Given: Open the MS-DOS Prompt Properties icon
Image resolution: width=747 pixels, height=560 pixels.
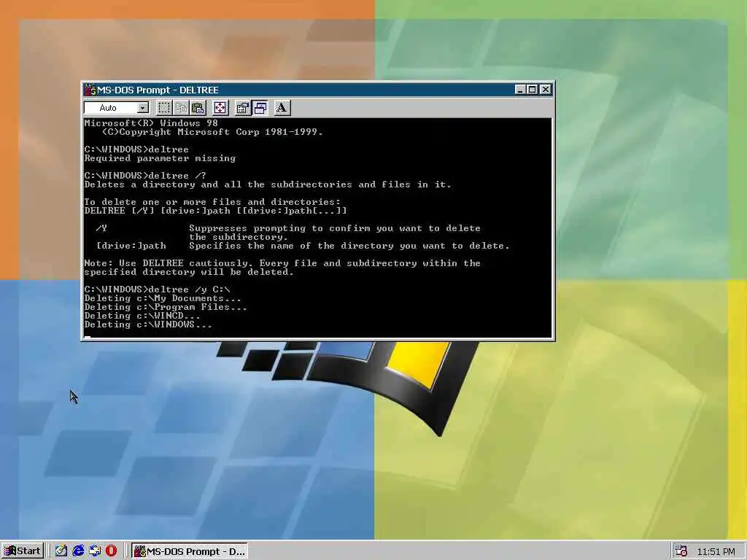Looking at the screenshot, I should pos(242,108).
